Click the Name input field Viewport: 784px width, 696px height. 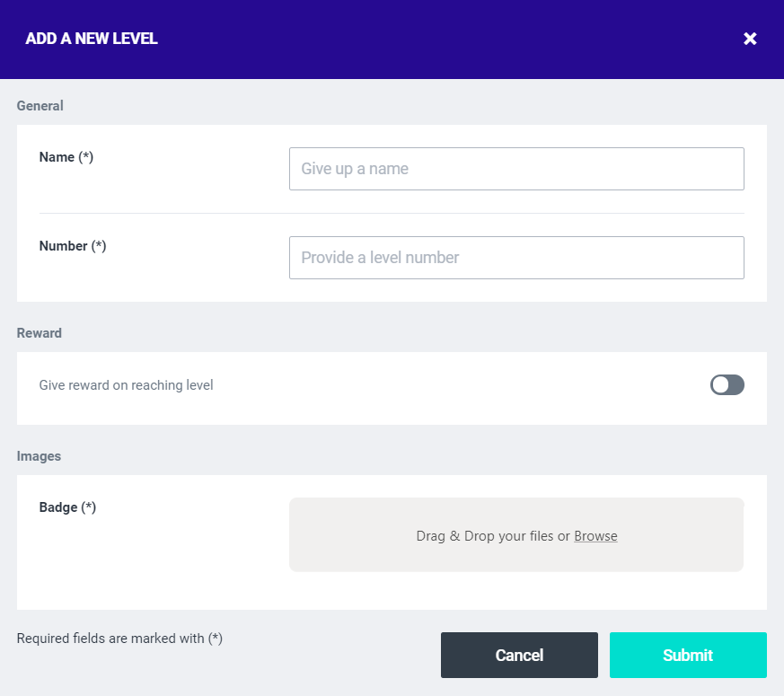coord(516,169)
